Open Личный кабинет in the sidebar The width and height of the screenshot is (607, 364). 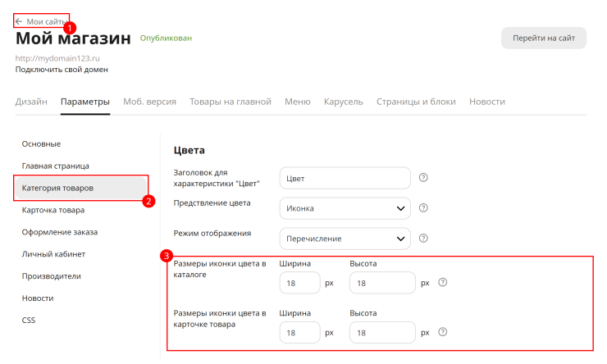coord(53,254)
